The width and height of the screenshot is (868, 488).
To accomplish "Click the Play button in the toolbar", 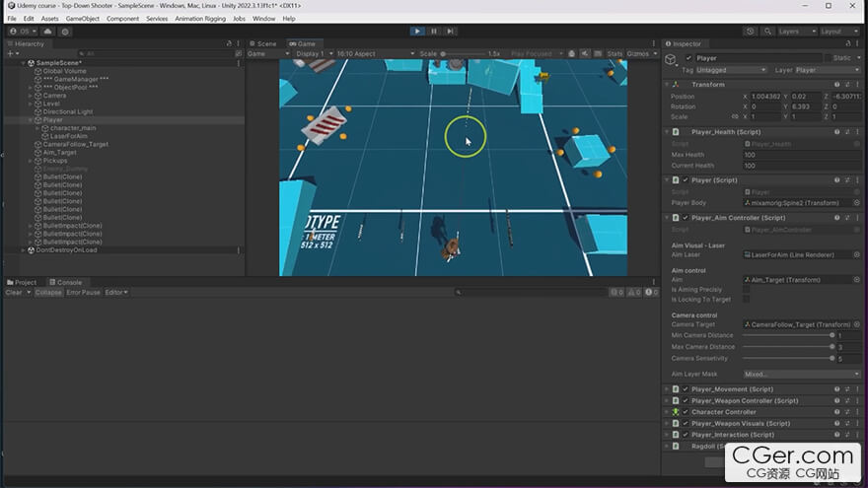I will click(x=417, y=32).
